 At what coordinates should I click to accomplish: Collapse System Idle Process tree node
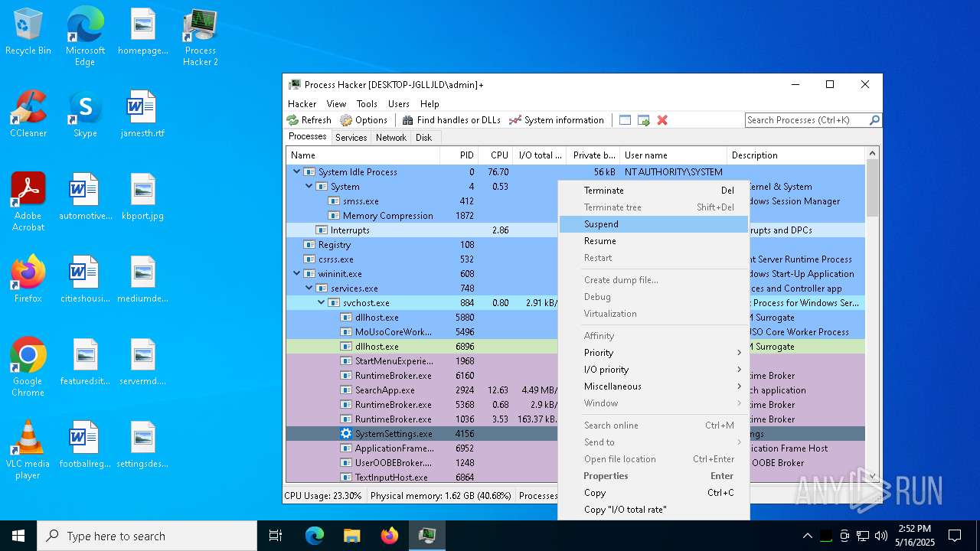(x=297, y=172)
